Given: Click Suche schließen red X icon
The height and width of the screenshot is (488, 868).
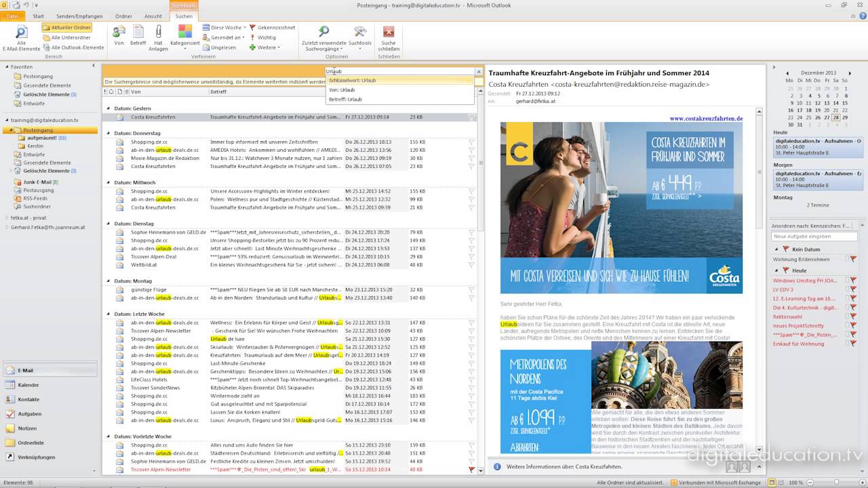Looking at the screenshot, I should click(389, 31).
